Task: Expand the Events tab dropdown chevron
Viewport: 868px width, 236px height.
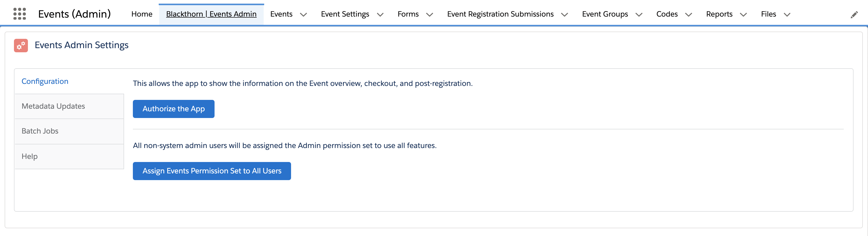Action: (x=303, y=14)
